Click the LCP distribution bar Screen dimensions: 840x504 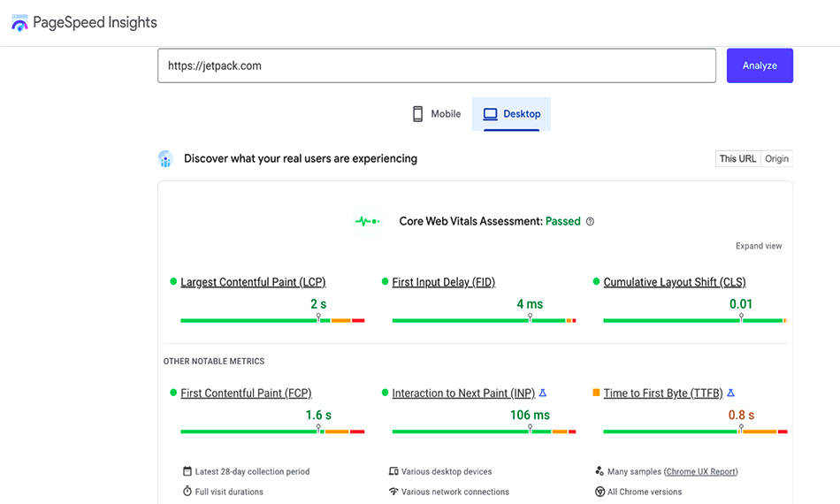272,320
